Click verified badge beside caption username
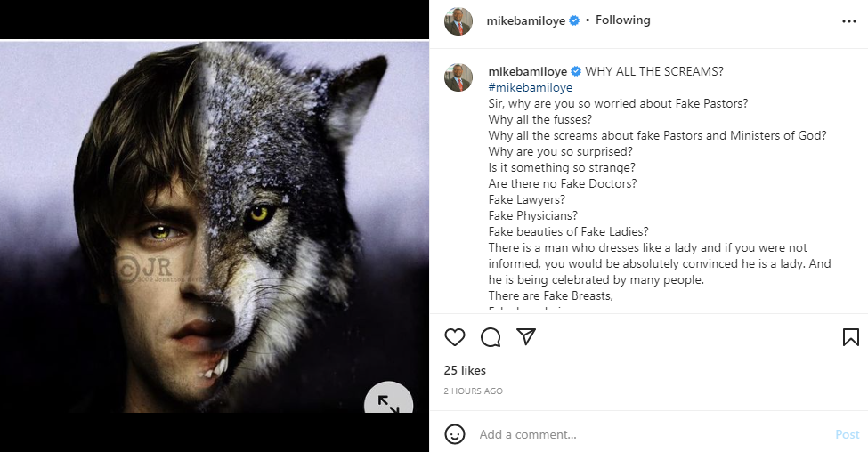The height and width of the screenshot is (452, 868). click(x=576, y=71)
